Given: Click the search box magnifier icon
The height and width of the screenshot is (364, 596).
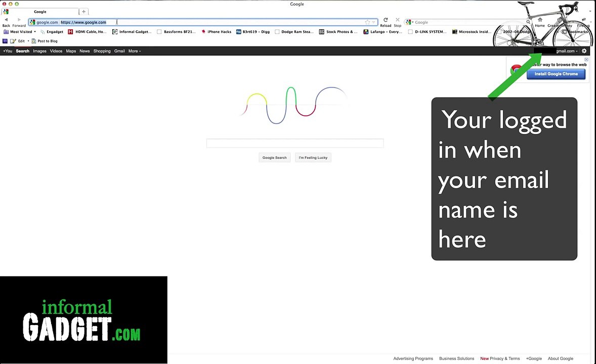Looking at the screenshot, I should tap(528, 22).
